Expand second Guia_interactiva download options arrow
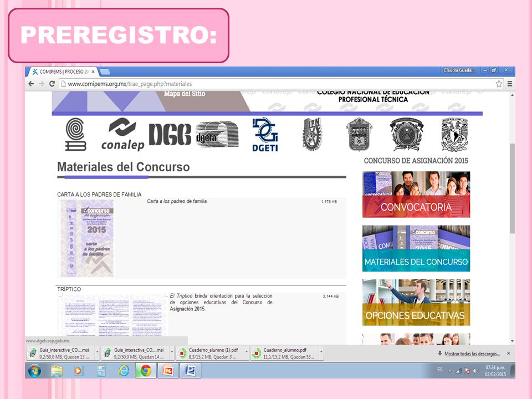The height and width of the screenshot is (399, 532). coord(172,352)
